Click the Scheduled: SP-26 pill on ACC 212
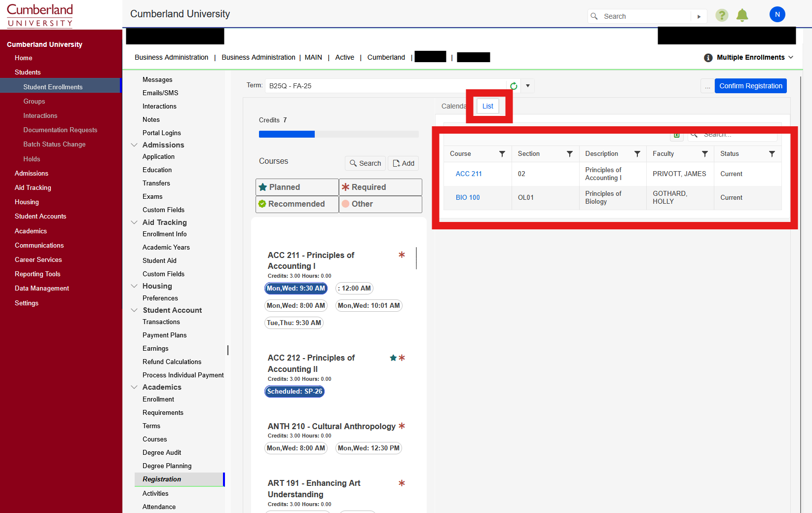 coord(295,392)
